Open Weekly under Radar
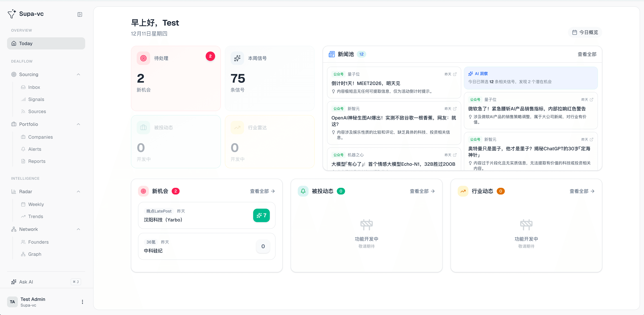Image resolution: width=644 pixels, height=315 pixels. click(36, 204)
